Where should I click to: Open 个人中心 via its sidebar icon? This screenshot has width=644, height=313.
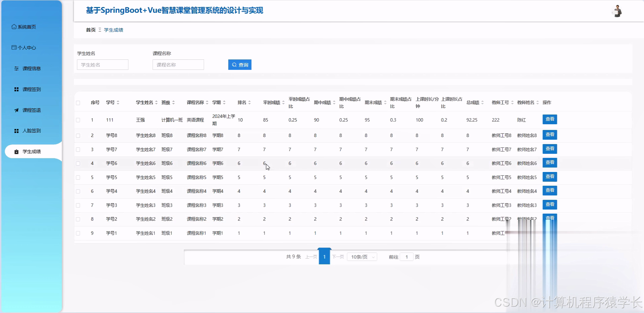pos(14,47)
